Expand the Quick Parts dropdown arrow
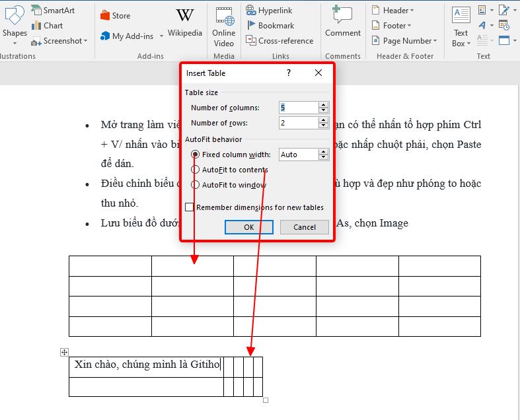 tap(492, 11)
